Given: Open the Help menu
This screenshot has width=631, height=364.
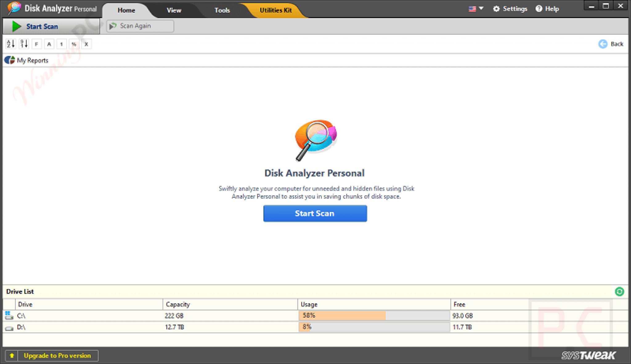Looking at the screenshot, I should coord(547,9).
